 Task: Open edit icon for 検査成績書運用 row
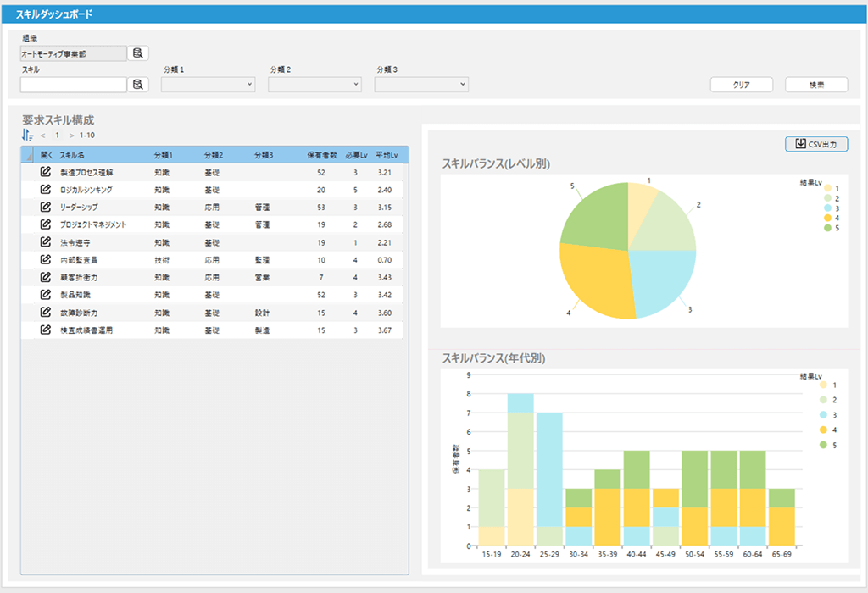pos(46,330)
